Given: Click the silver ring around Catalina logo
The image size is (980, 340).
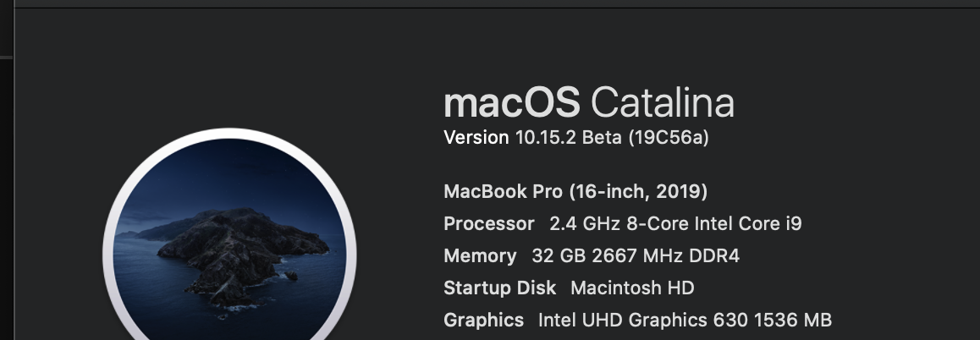Looking at the screenshot, I should (x=229, y=133).
